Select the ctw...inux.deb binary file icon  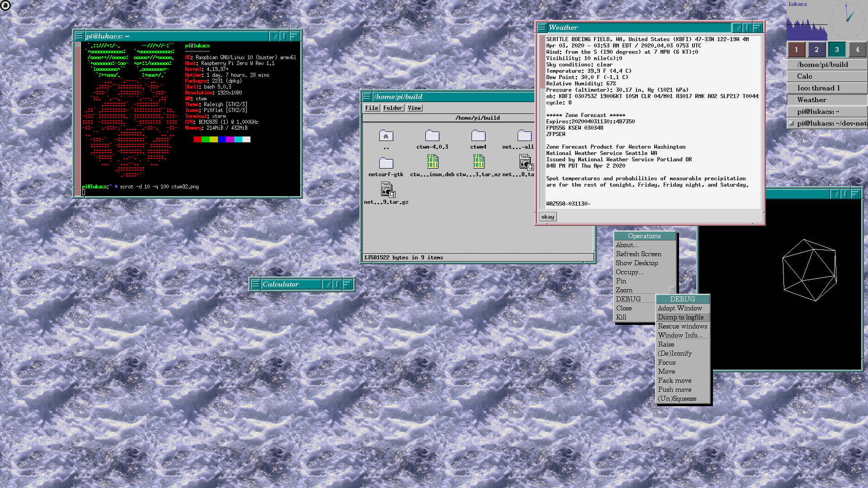432,161
